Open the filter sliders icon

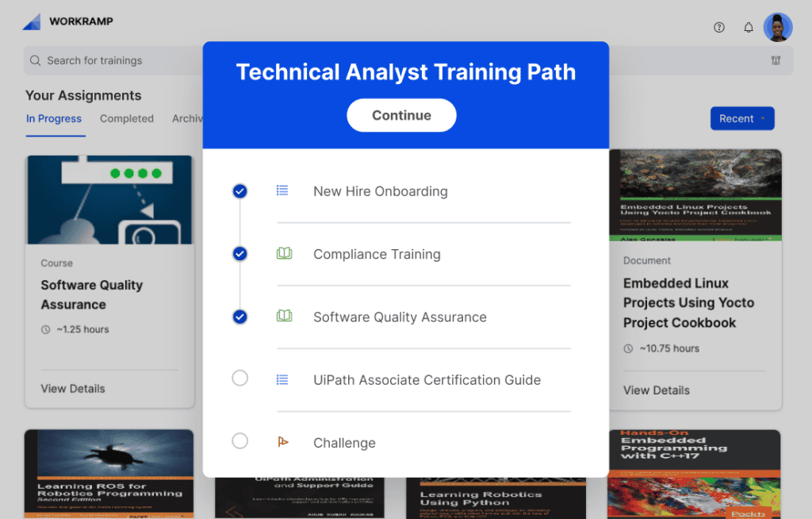click(x=776, y=60)
